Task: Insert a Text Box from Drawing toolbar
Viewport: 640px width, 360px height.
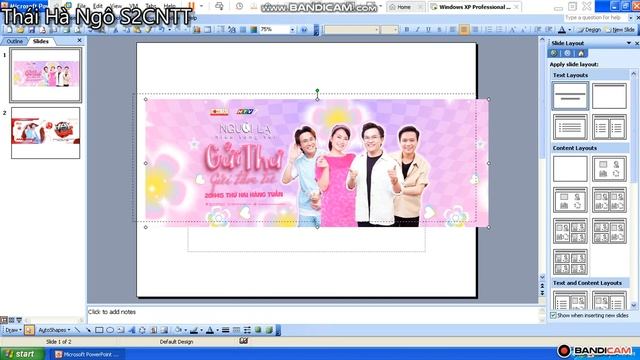Action: pos(121,330)
